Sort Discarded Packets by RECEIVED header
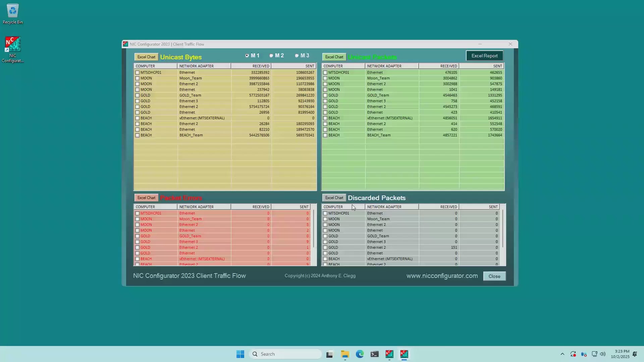The height and width of the screenshot is (362, 644). point(439,207)
